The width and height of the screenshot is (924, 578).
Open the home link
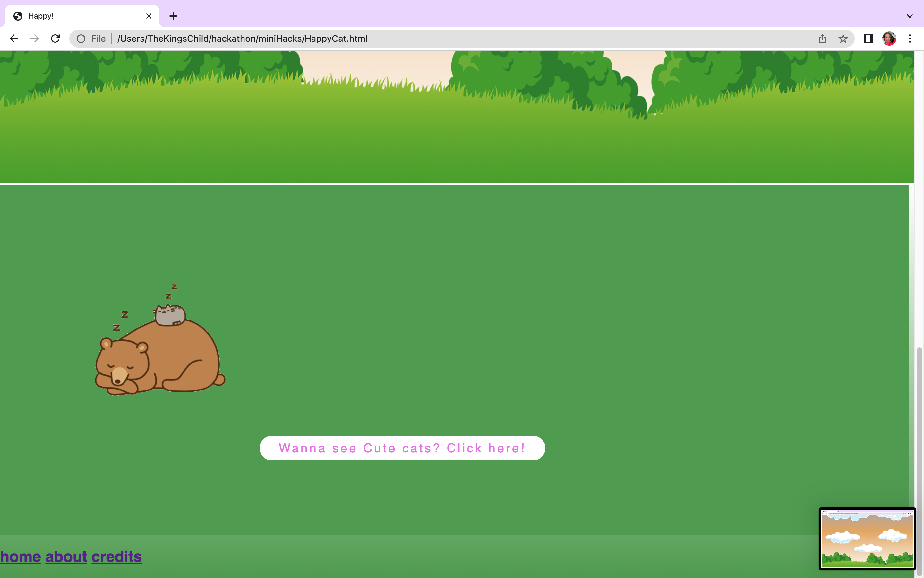point(21,556)
